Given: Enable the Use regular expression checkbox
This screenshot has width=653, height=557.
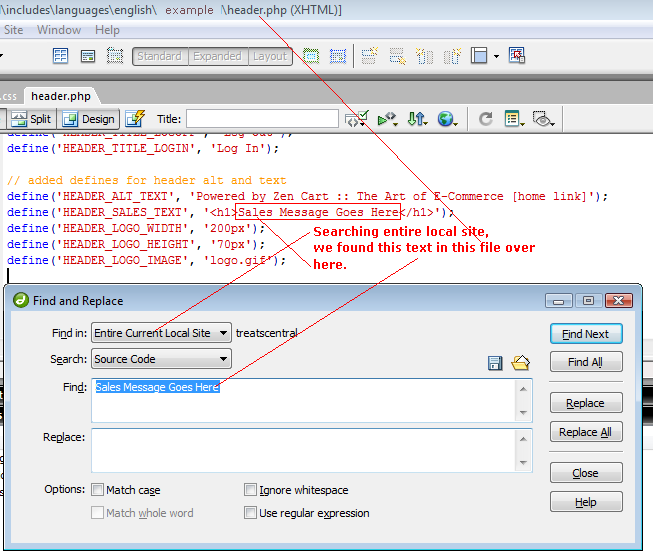Looking at the screenshot, I should click(x=250, y=512).
